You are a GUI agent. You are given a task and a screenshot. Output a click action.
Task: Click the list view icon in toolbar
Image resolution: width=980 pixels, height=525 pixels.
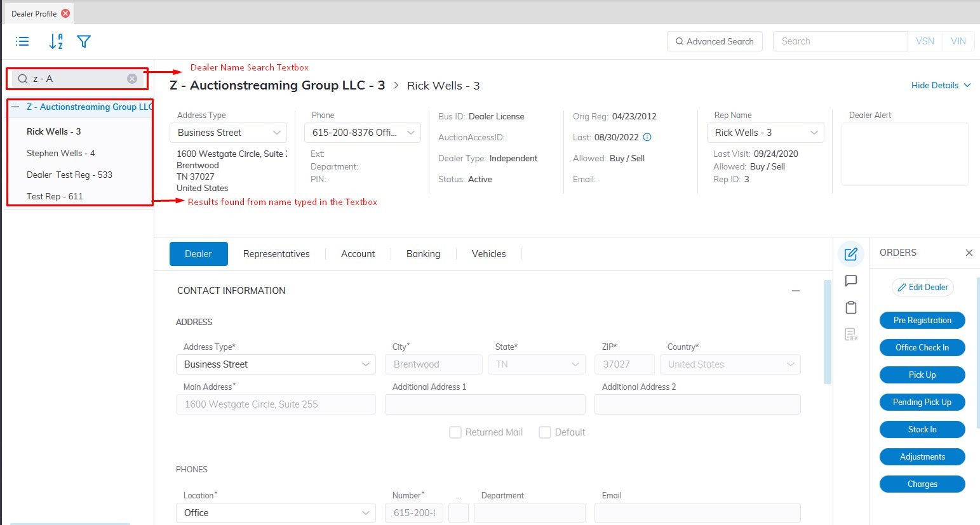pos(22,41)
